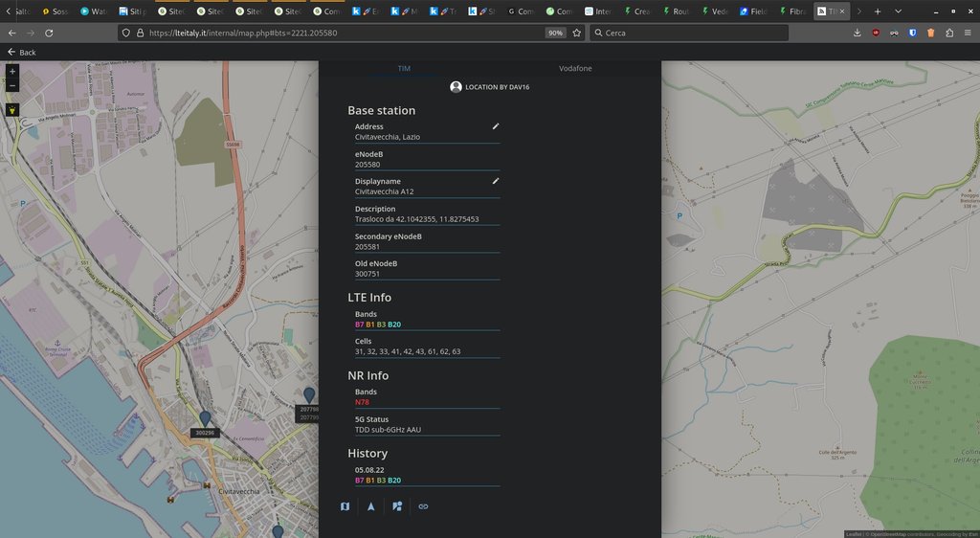The image size is (980, 538).
Task: Zoom in on the map
Action: coord(12,72)
